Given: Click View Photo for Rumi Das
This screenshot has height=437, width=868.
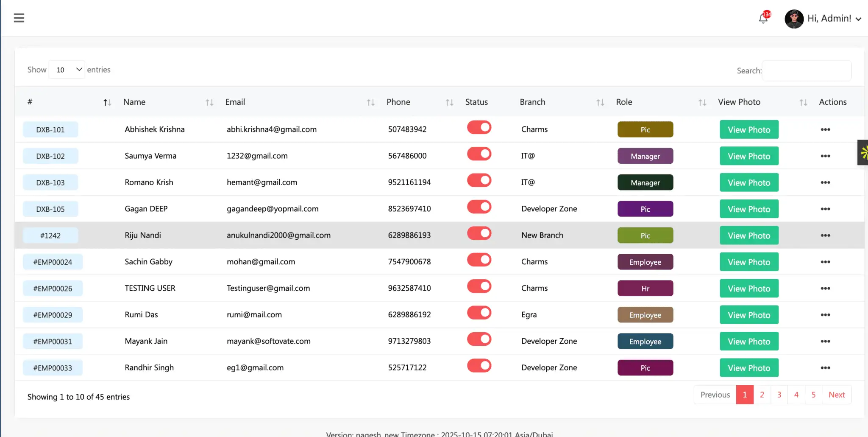Looking at the screenshot, I should click(x=749, y=315).
